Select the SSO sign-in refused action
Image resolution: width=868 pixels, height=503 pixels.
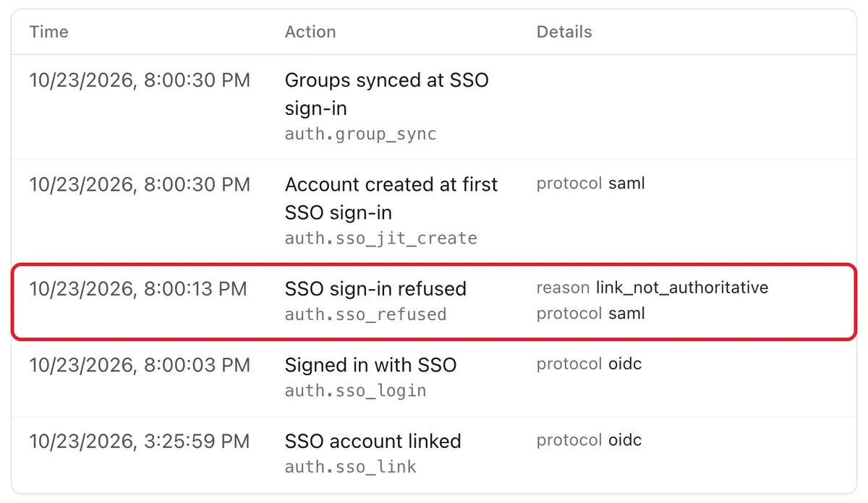375,289
